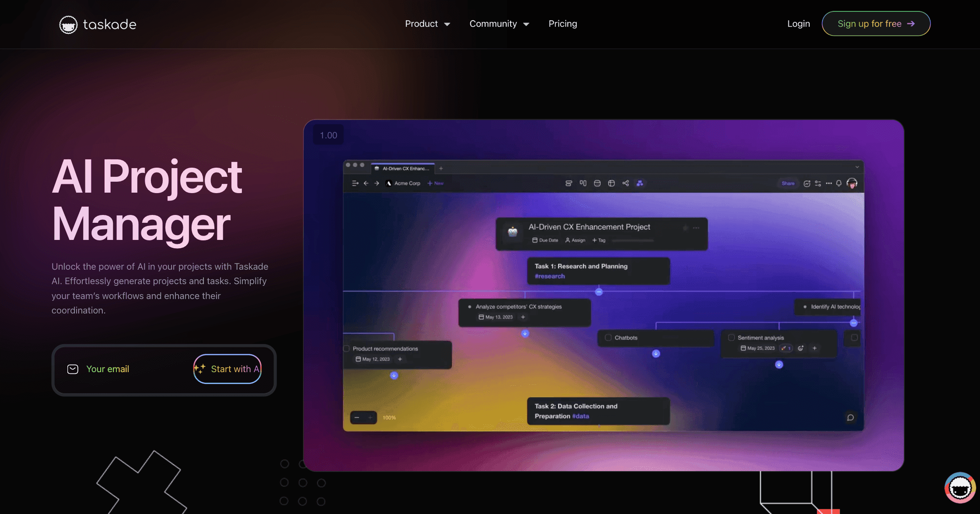The height and width of the screenshot is (514, 980).
Task: Open the Acme Corp workspace
Action: tap(403, 183)
